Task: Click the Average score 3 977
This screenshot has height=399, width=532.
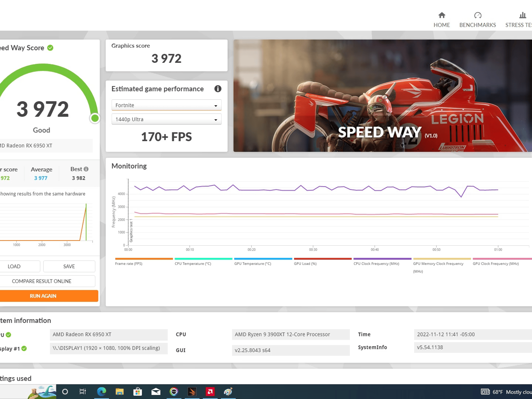Action: click(x=41, y=178)
